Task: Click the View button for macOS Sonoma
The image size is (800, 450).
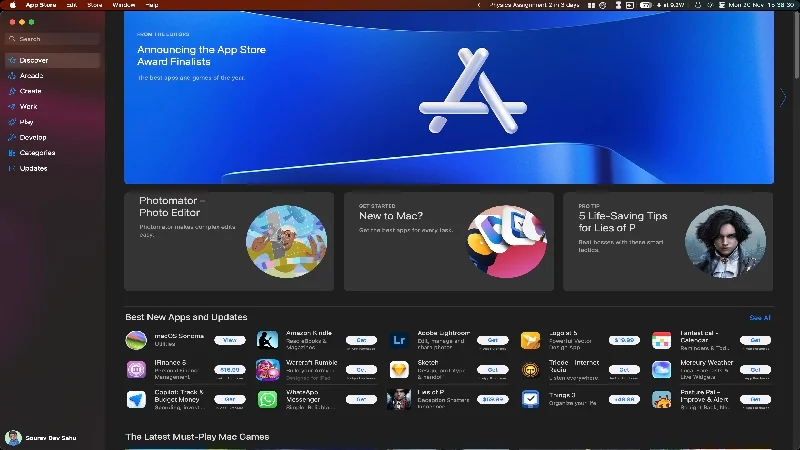Action: pyautogui.click(x=230, y=340)
